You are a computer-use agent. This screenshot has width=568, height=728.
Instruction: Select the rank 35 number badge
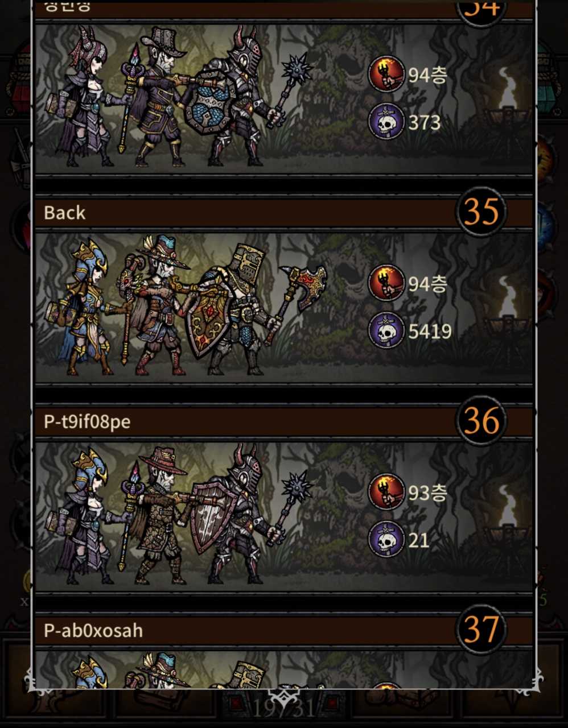pos(481,212)
